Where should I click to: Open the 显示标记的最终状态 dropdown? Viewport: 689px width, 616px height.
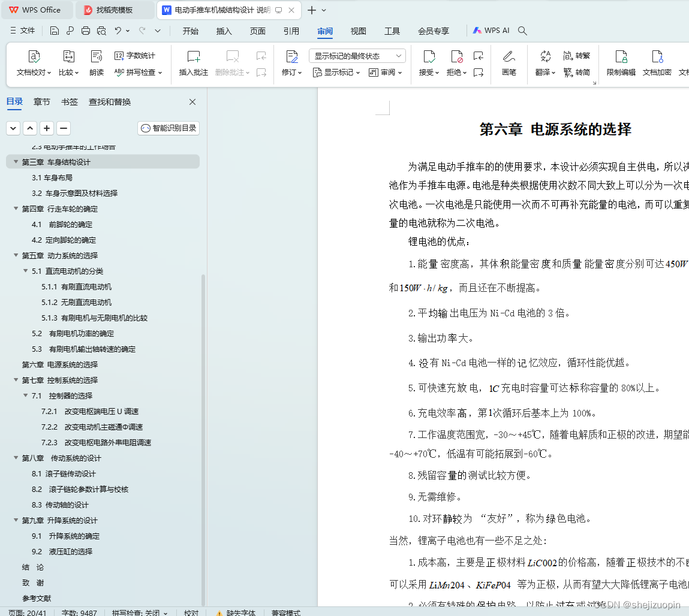(357, 56)
